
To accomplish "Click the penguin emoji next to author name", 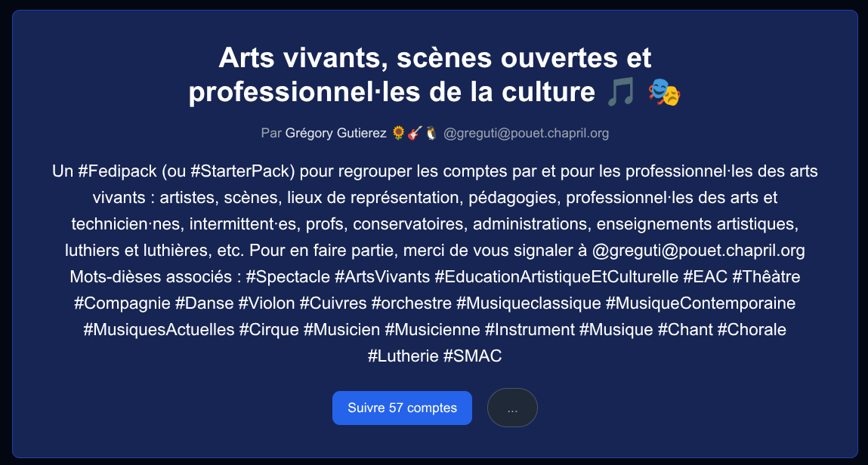I will pyautogui.click(x=431, y=134).
